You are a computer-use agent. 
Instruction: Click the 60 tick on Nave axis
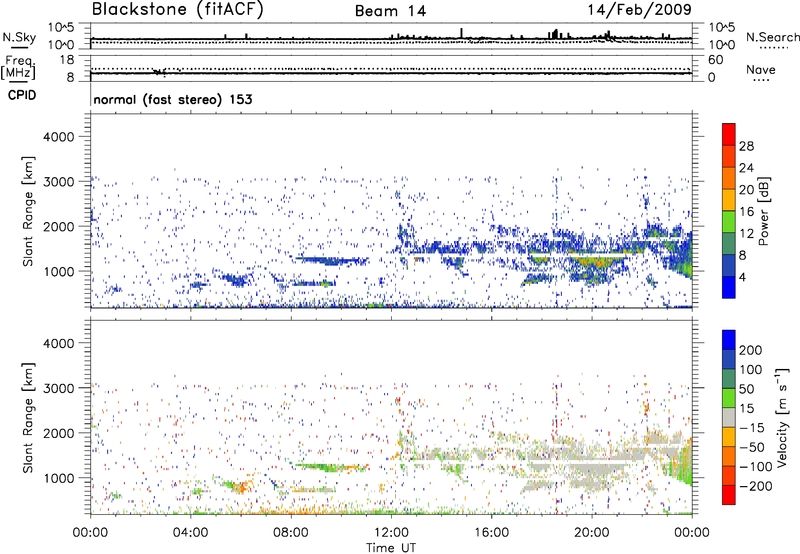715,60
